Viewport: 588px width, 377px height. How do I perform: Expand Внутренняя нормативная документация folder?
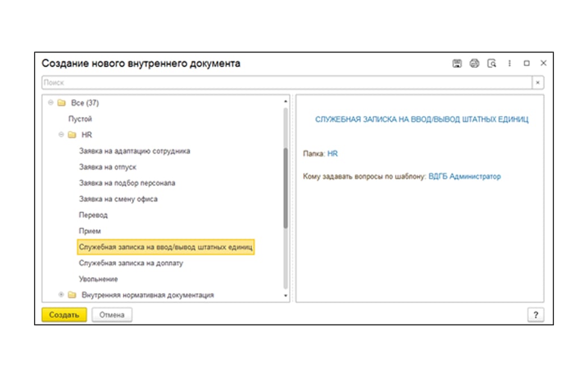pyautogui.click(x=61, y=295)
